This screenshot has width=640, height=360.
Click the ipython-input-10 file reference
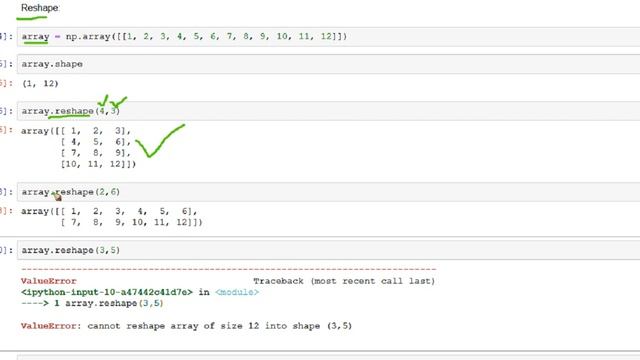pos(107,292)
